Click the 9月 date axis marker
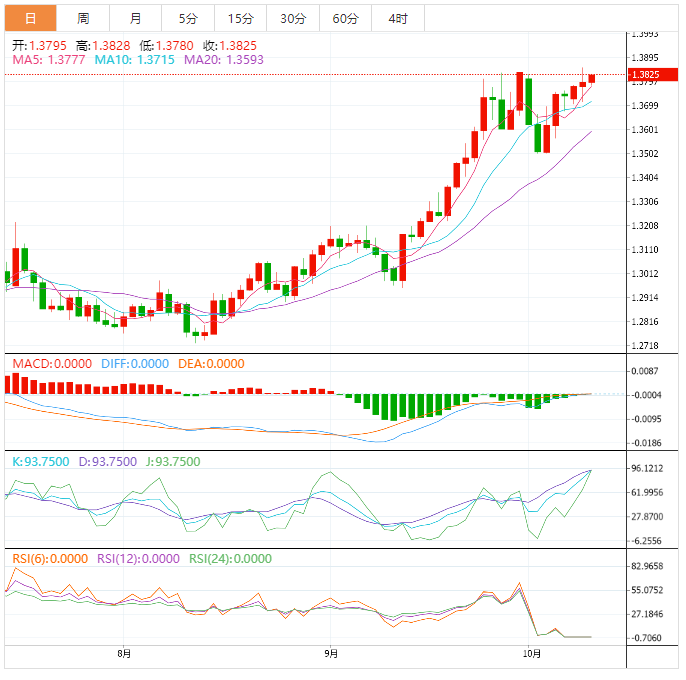This screenshot has height=680, width=686. pyautogui.click(x=331, y=654)
